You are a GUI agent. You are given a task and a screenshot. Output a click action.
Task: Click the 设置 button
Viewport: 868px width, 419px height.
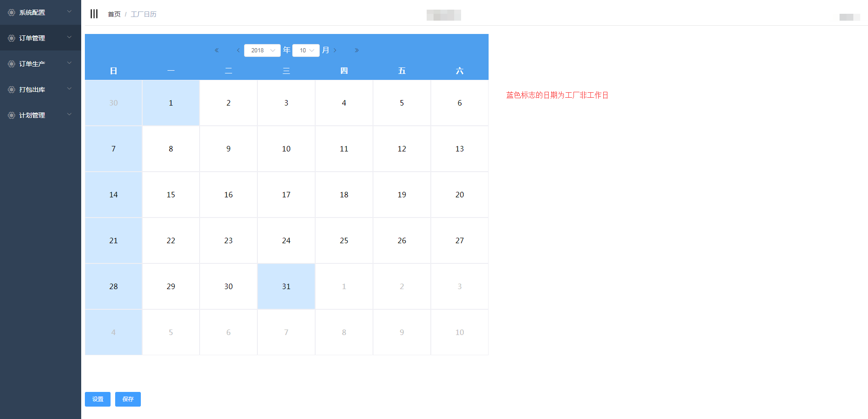coord(98,399)
